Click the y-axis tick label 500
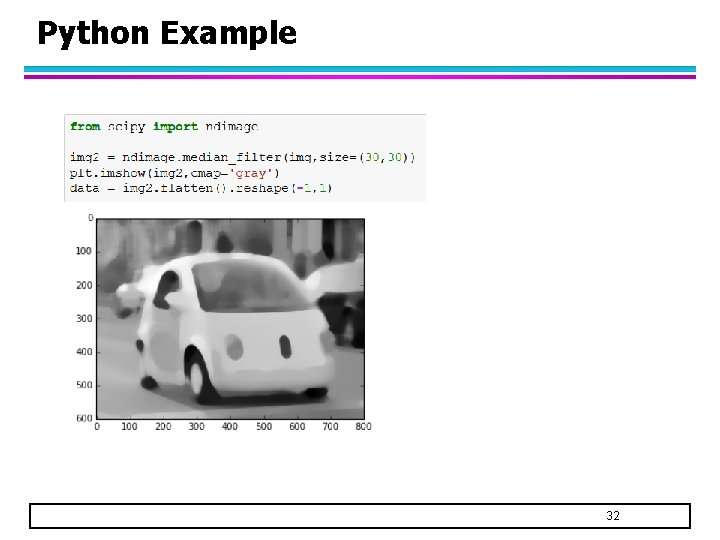The height and width of the screenshot is (540, 720). [84, 385]
